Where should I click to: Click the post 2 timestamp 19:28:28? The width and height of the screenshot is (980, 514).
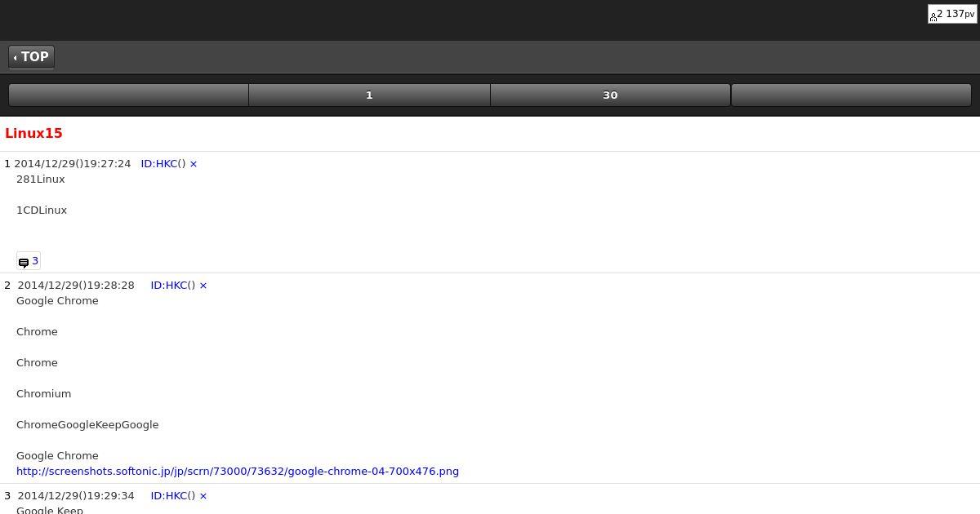76,286
